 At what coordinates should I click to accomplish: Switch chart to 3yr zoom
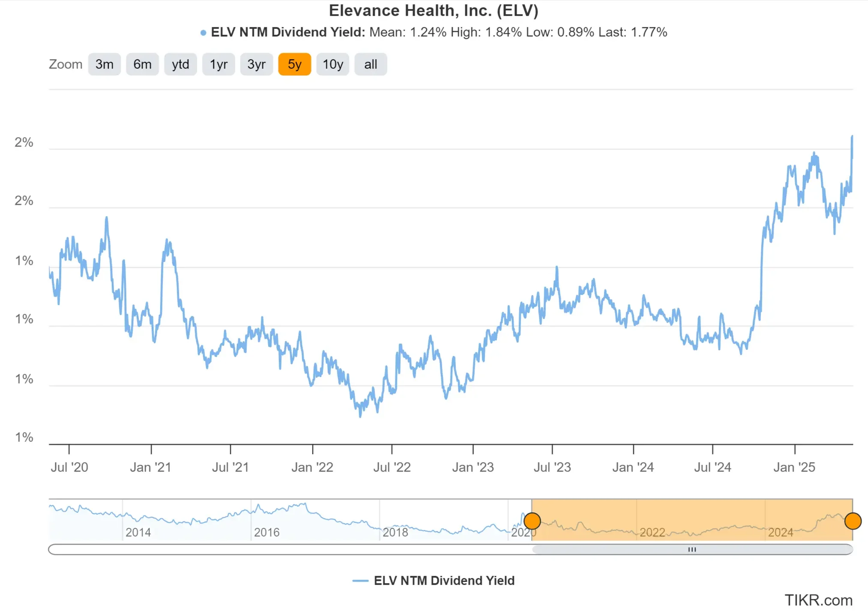click(x=256, y=64)
